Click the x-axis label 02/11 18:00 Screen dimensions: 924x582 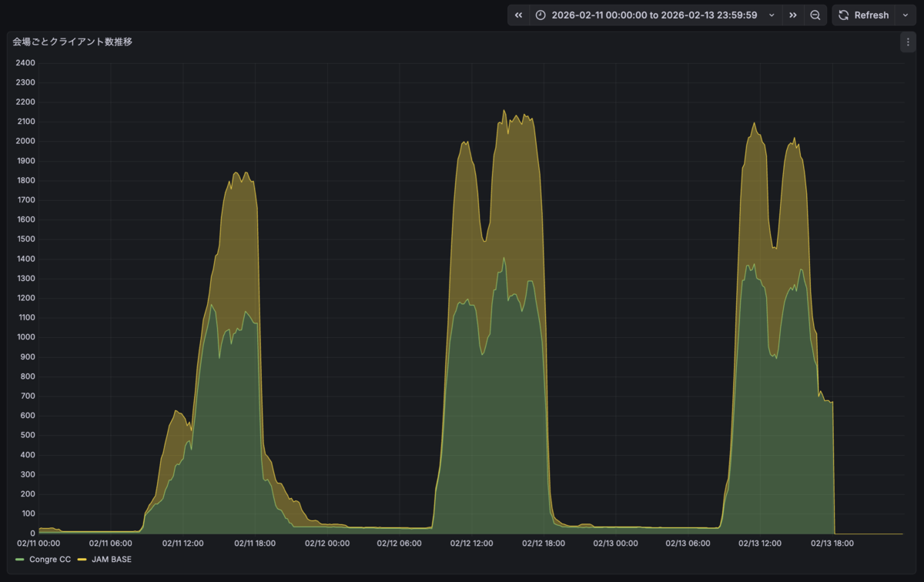[x=255, y=543]
